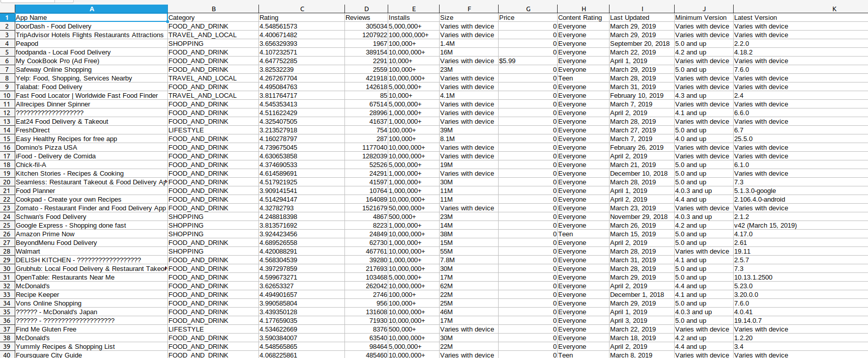Screen dimensions: 868x358
Task: Select the "App Name" header cell
Action: (92, 17)
